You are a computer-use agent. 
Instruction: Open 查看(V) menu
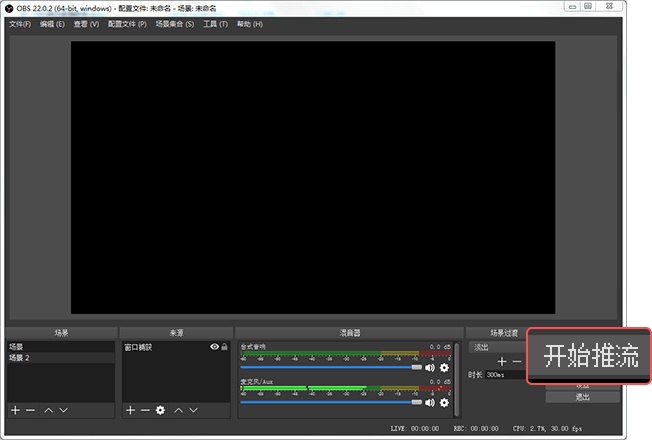click(86, 24)
